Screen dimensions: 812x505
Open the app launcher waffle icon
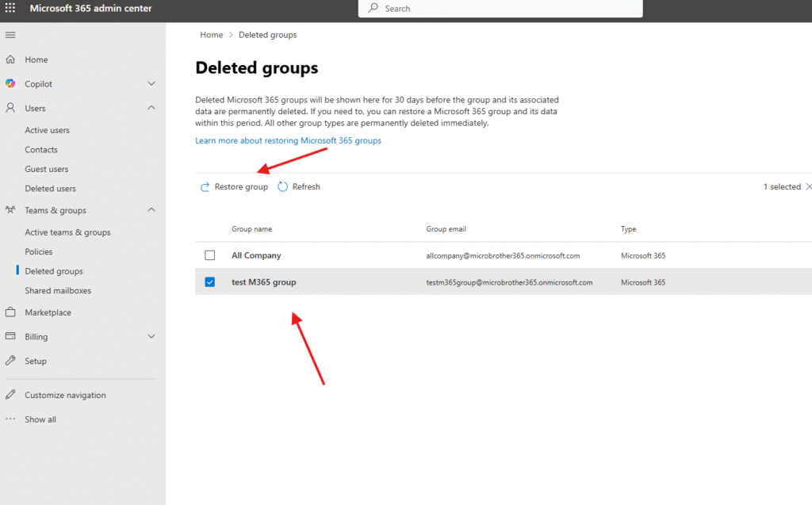point(10,9)
